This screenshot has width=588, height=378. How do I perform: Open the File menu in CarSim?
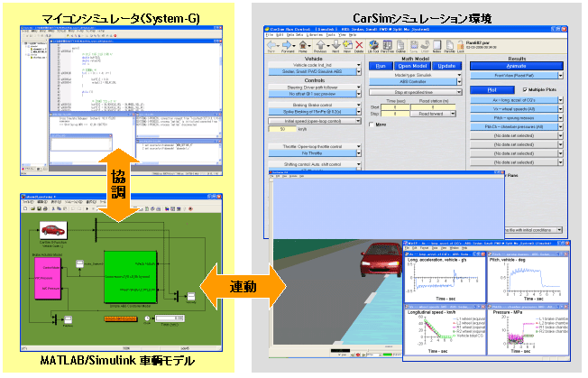click(x=270, y=35)
